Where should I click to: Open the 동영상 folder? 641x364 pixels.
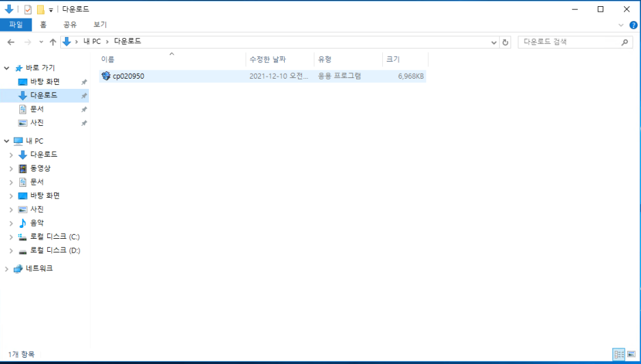pyautogui.click(x=40, y=168)
